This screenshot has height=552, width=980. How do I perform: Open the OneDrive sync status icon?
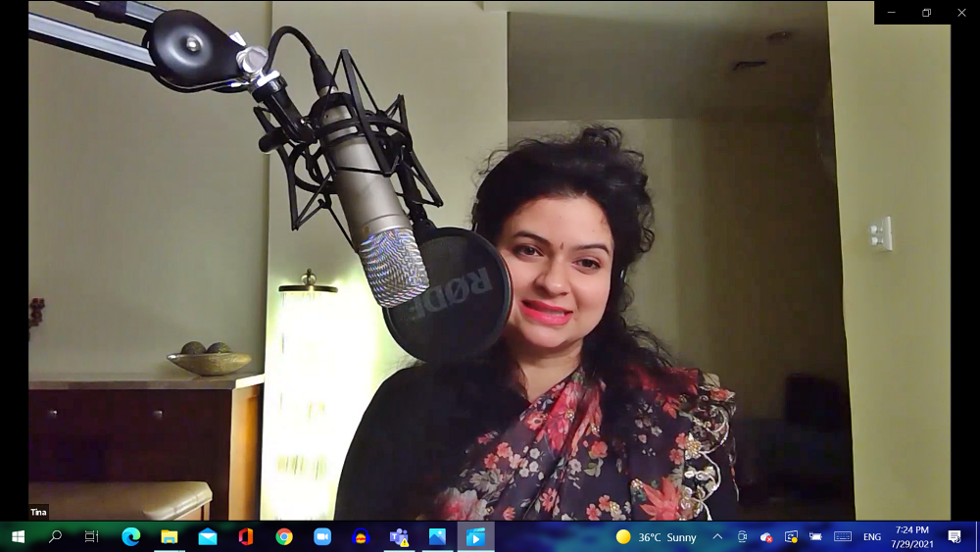click(766, 536)
